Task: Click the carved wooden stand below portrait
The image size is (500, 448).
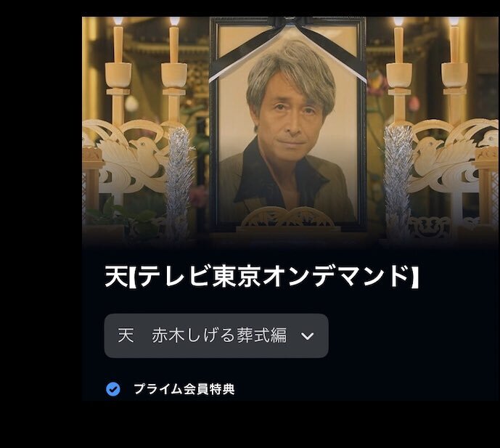Action: point(287,218)
